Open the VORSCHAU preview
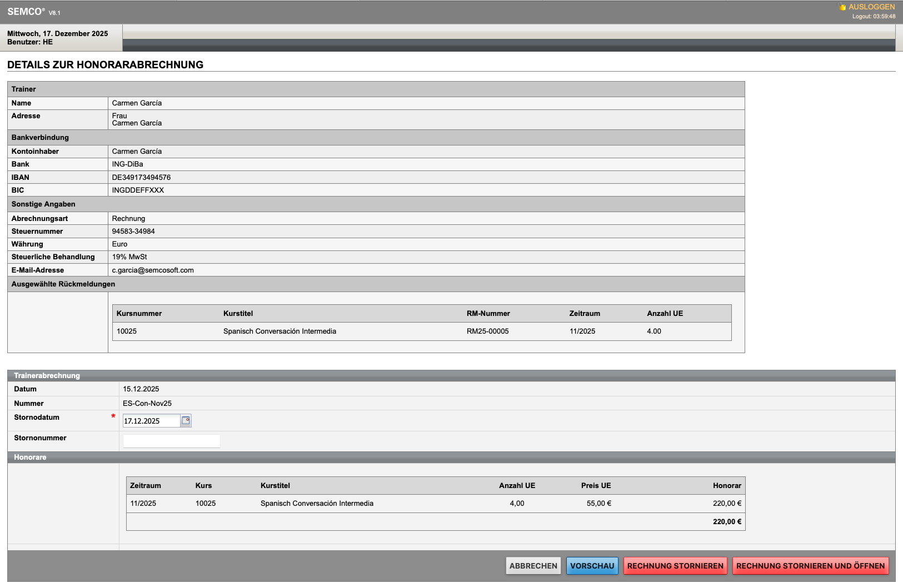Image resolution: width=903 pixels, height=588 pixels. 592,566
